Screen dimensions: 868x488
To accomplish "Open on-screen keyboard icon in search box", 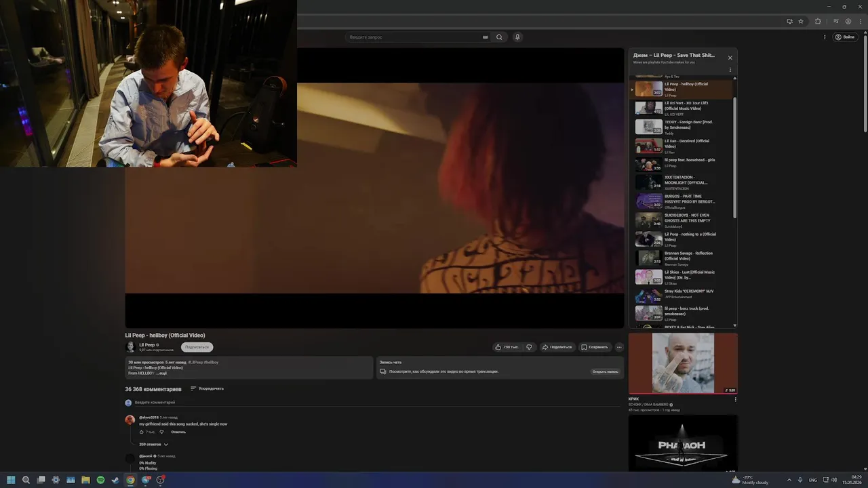I will 485,37.
